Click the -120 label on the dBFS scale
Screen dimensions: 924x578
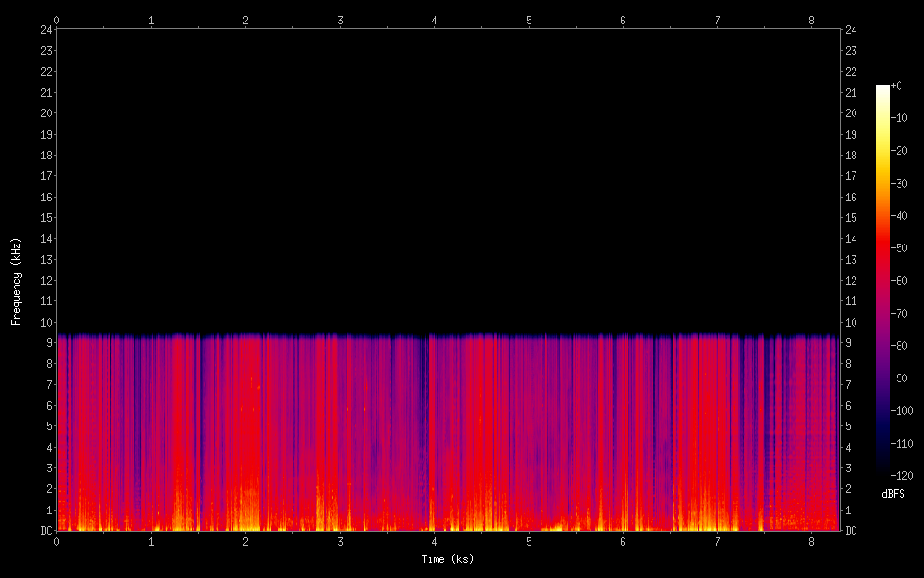pyautogui.click(x=904, y=476)
